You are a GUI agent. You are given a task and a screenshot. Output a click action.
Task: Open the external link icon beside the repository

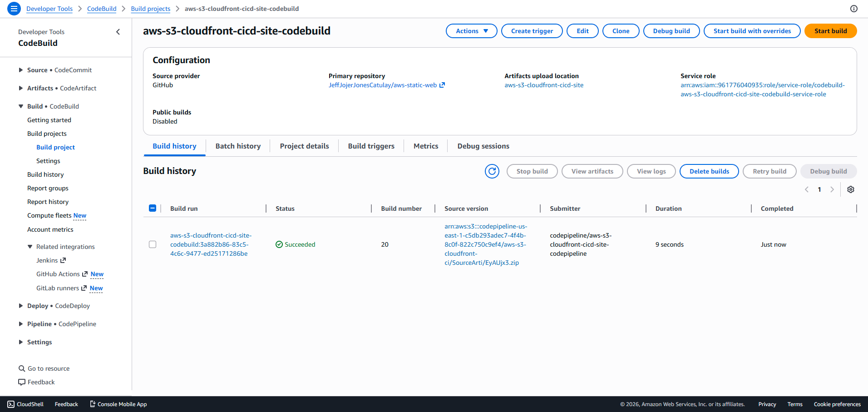coord(442,85)
